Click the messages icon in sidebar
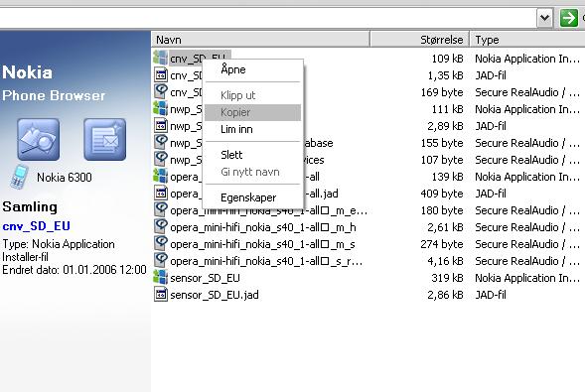 point(105,139)
